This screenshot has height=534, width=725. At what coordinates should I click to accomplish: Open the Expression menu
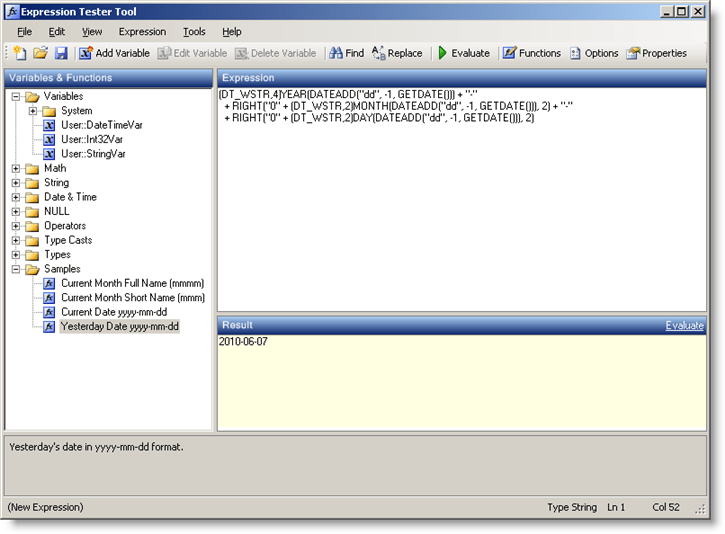(142, 32)
